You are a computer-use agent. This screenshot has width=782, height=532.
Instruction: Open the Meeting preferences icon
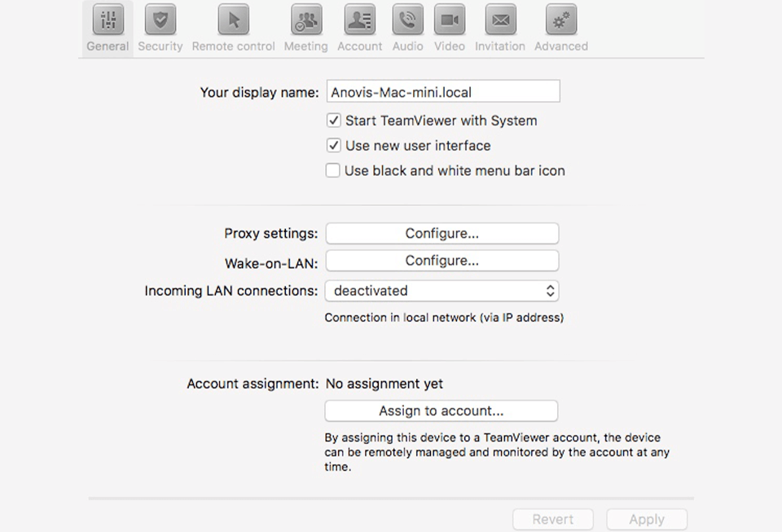tap(305, 29)
